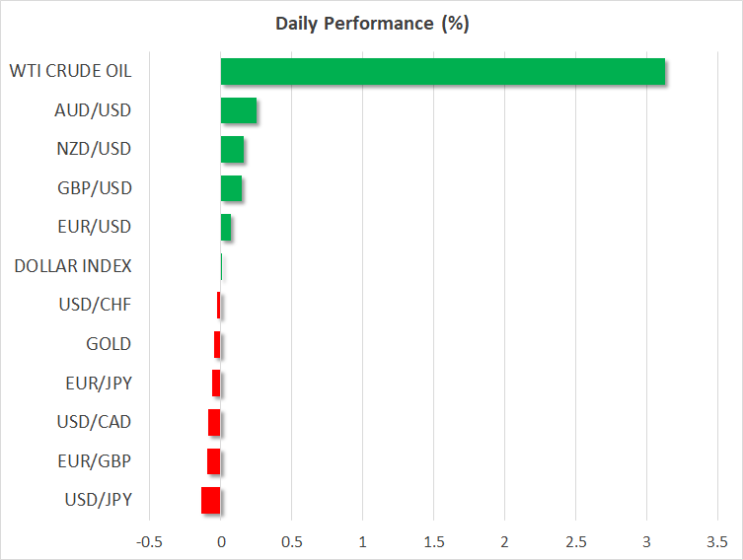The height and width of the screenshot is (560, 743).
Task: Click the GOLD category label
Action: click(109, 344)
